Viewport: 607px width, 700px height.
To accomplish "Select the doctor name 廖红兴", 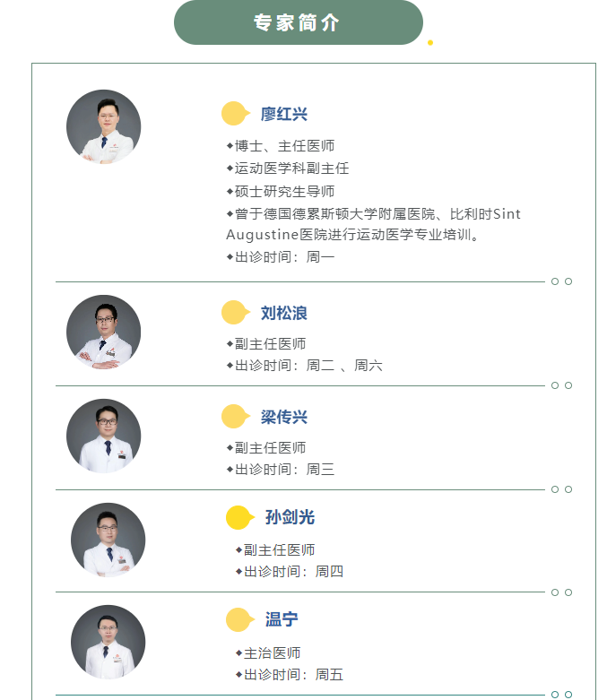I will tap(284, 114).
